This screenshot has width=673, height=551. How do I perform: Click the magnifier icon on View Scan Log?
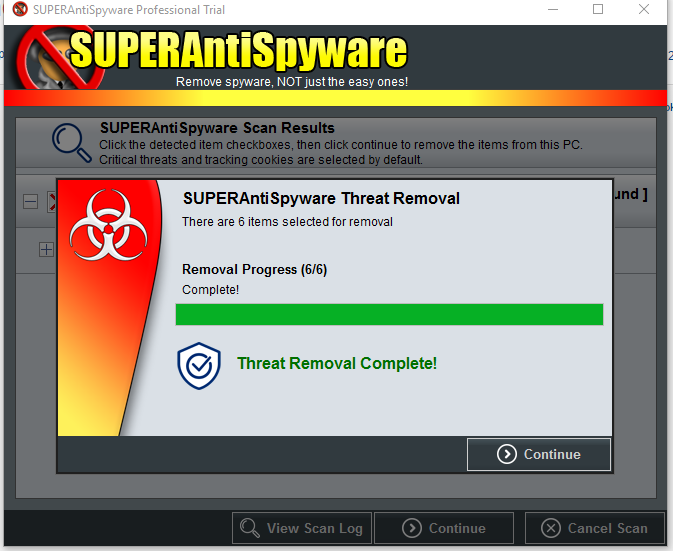pyautogui.click(x=250, y=528)
